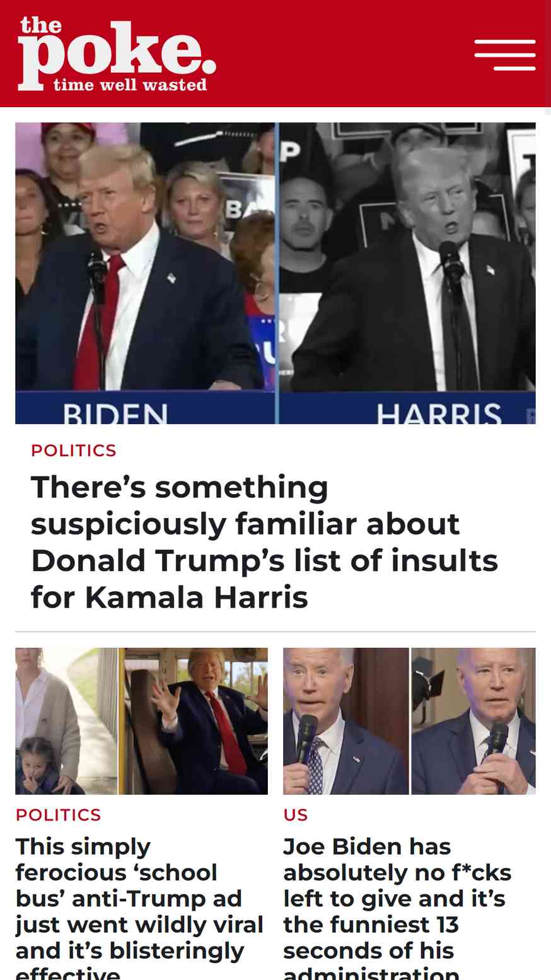Select POLITICS category above school bus headline

point(58,815)
